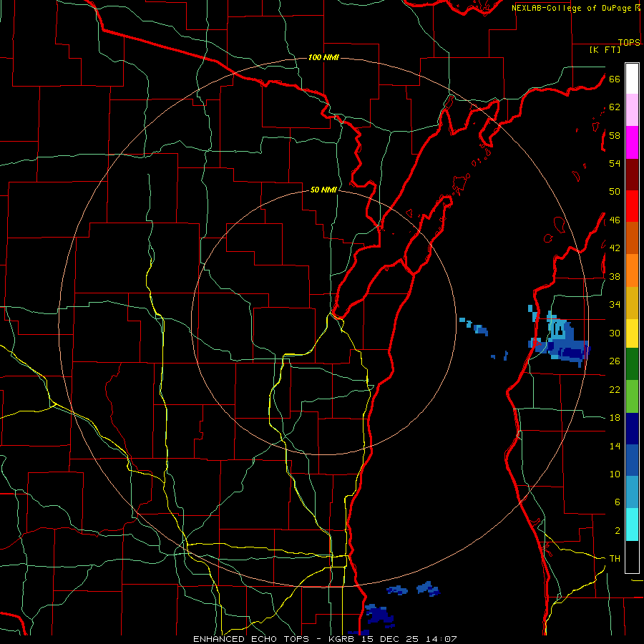Click the '100 NMI' range ring label
This screenshot has width=644, height=644.
point(323,57)
